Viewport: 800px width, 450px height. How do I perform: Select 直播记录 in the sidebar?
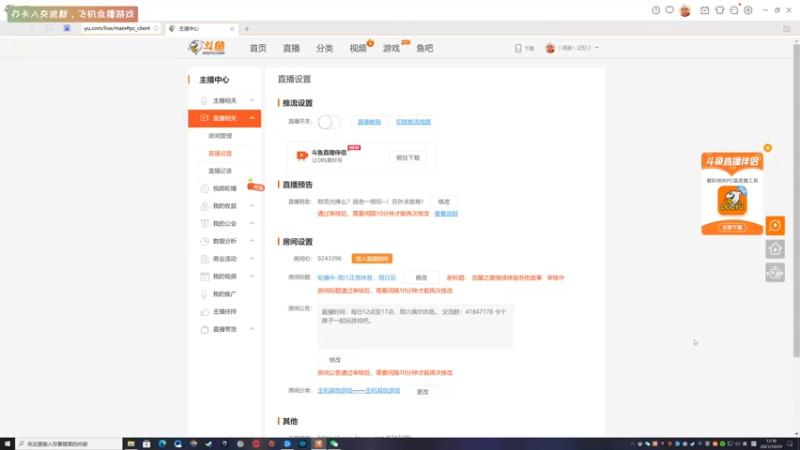(x=220, y=171)
